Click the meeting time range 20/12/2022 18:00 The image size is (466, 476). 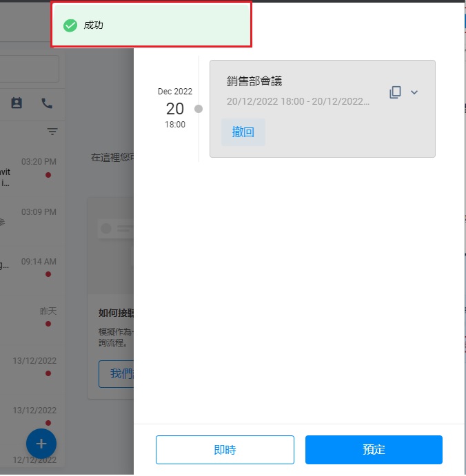[x=298, y=101]
